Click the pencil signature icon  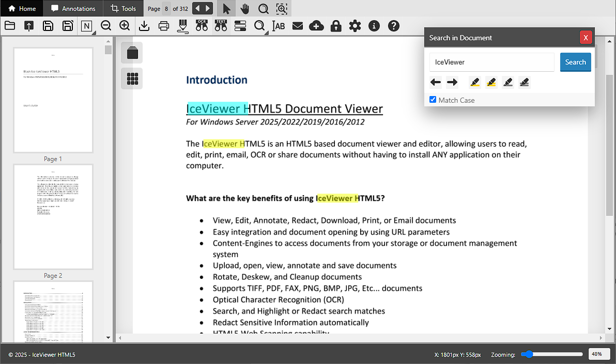tap(182, 26)
